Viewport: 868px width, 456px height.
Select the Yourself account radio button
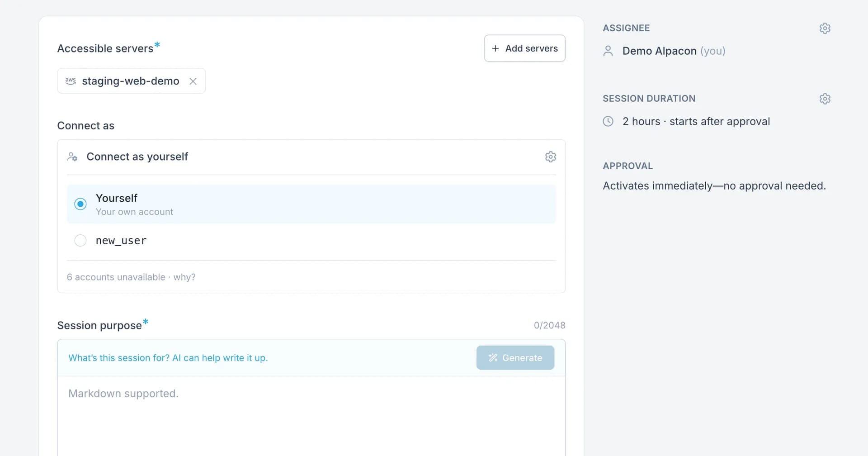pos(80,204)
